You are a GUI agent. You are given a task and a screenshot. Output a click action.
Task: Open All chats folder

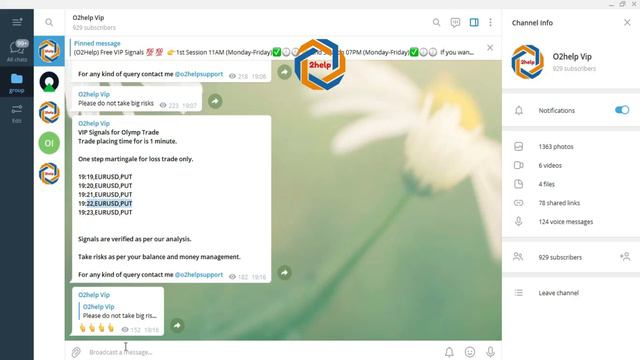click(x=17, y=51)
